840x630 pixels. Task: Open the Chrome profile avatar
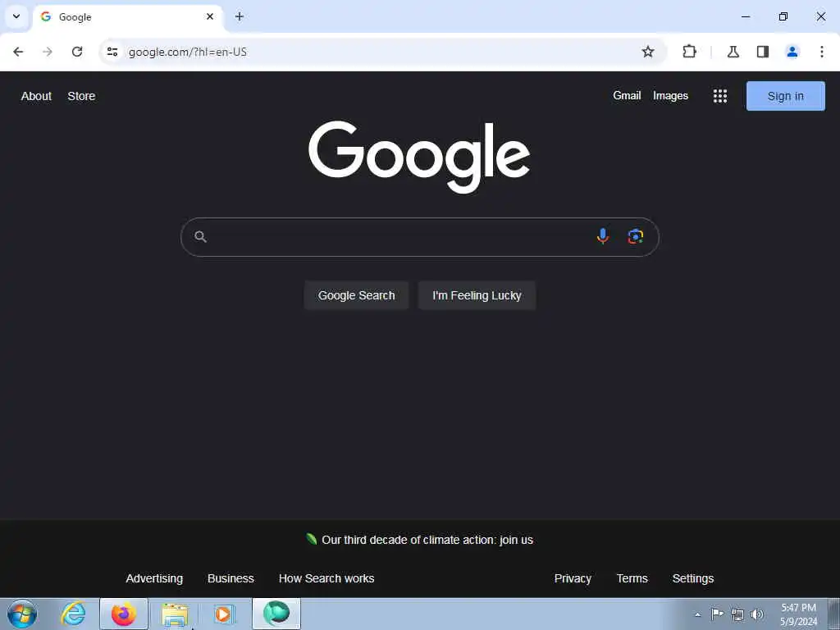792,52
